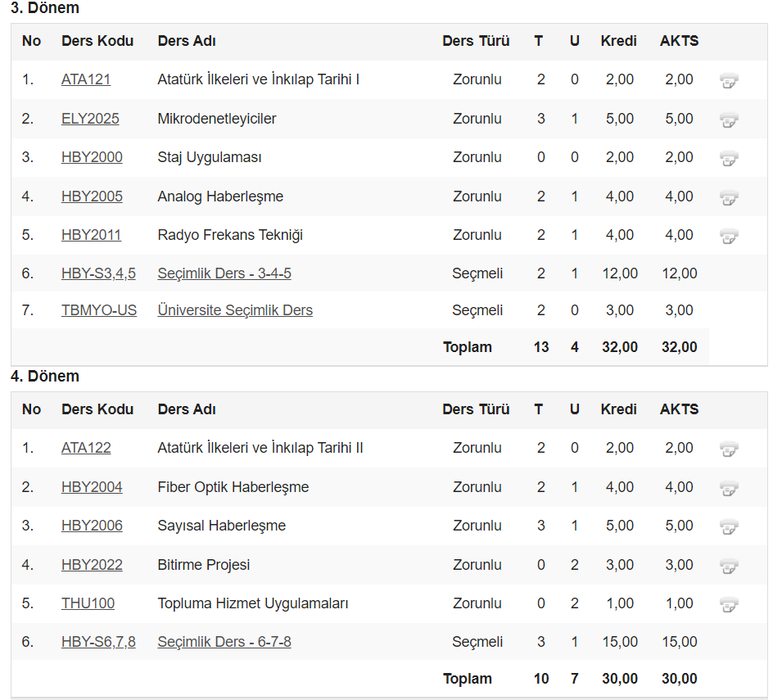Open TBMYO-US course code link
The width and height of the screenshot is (773, 700).
(x=99, y=310)
